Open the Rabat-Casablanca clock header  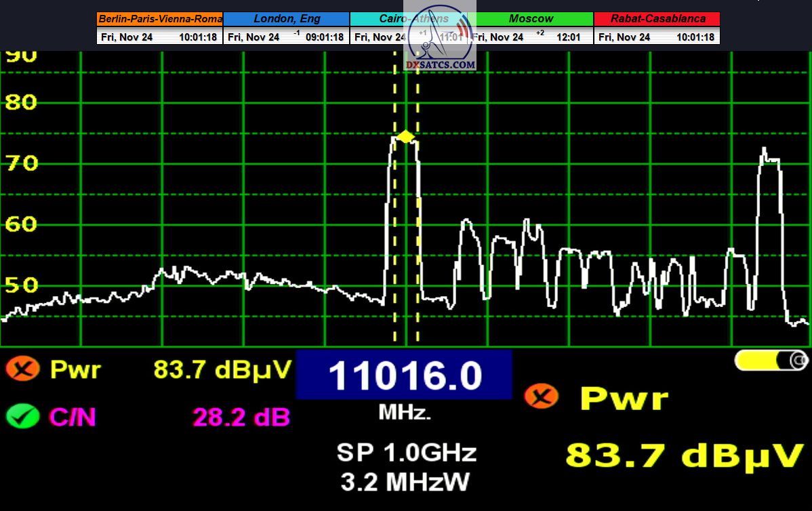coord(657,19)
